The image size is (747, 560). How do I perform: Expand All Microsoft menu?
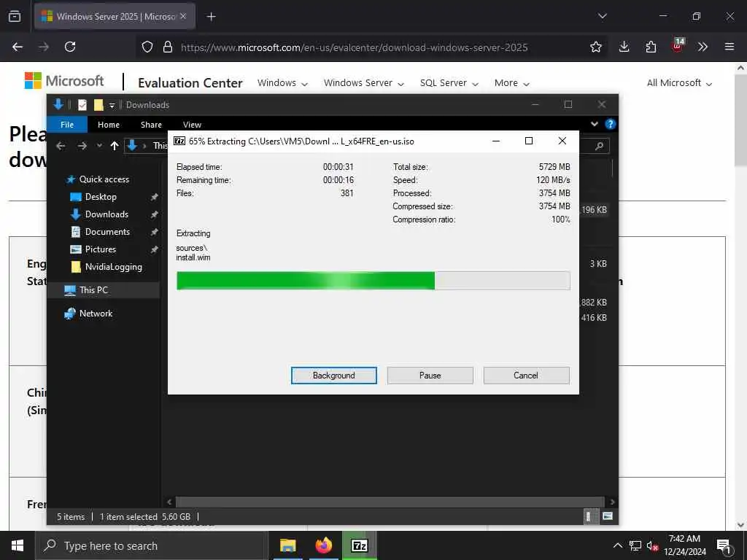point(679,83)
